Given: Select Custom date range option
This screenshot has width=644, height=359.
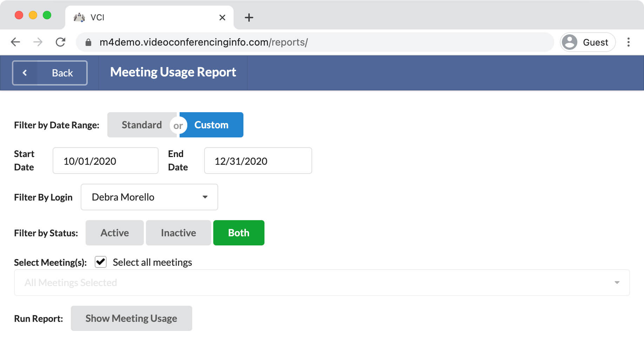Looking at the screenshot, I should pos(212,125).
